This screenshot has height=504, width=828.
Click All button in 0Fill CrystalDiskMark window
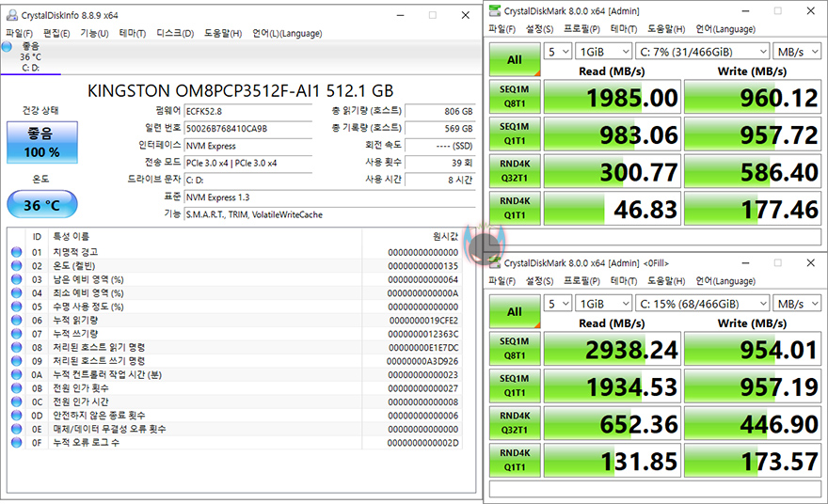click(515, 311)
